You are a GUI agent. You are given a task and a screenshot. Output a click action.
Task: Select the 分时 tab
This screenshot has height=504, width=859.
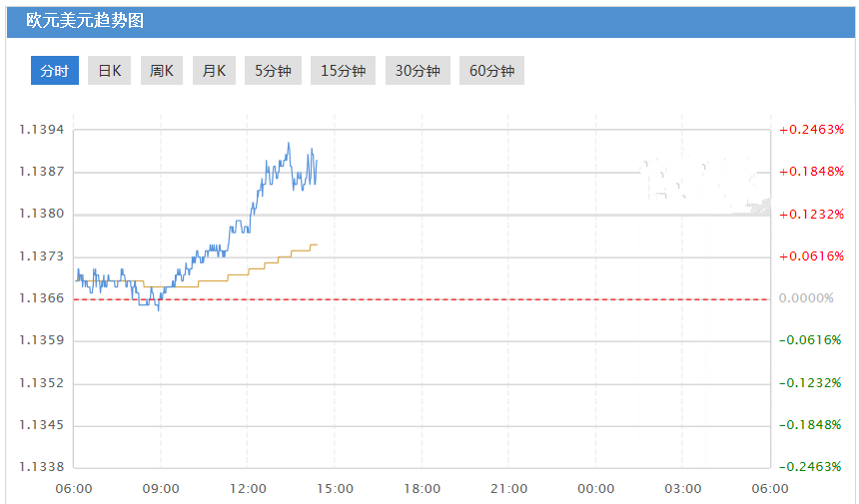tap(55, 71)
